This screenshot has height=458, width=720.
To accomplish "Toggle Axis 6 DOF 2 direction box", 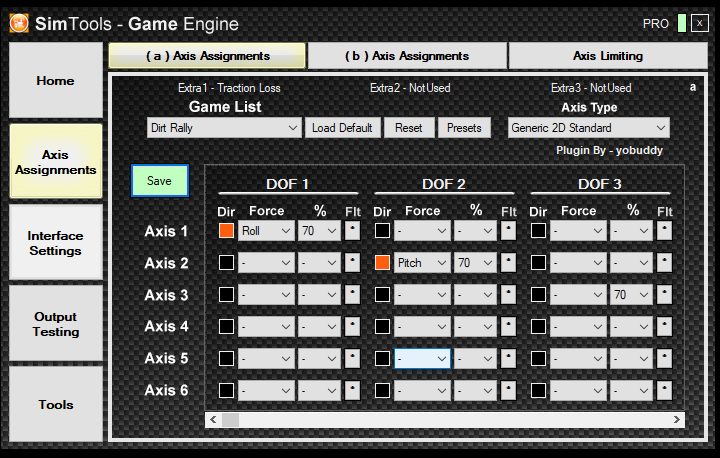I will [382, 390].
